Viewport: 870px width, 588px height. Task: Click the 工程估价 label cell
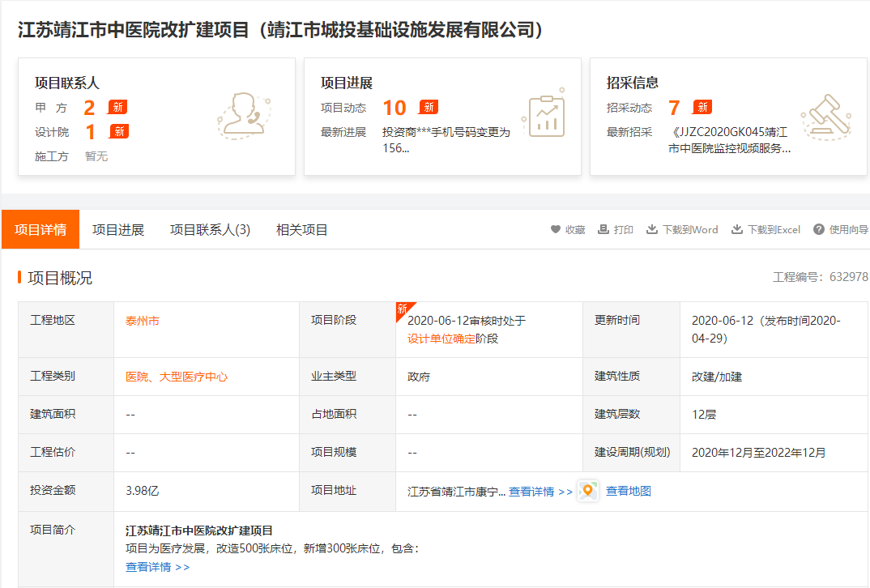point(66,453)
